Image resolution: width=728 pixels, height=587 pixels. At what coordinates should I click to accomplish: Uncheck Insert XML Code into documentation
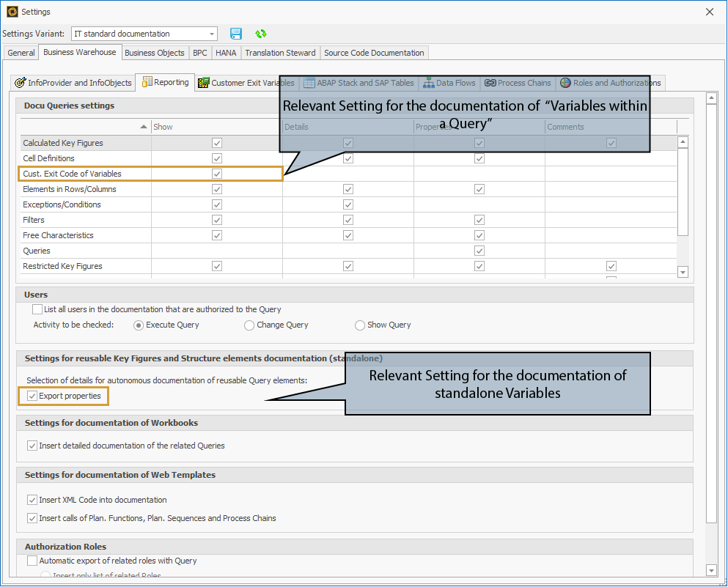[32, 500]
